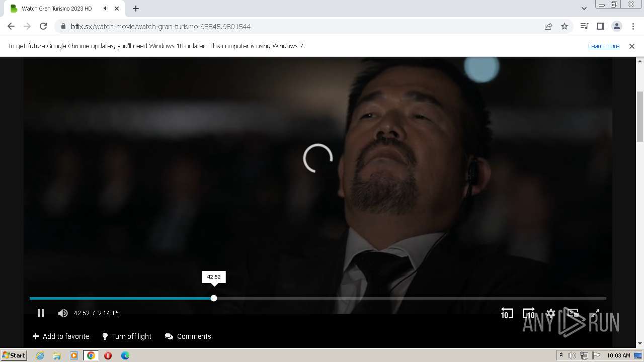The width and height of the screenshot is (644, 362).
Task: Launch Opera browser from taskbar
Action: (108, 355)
